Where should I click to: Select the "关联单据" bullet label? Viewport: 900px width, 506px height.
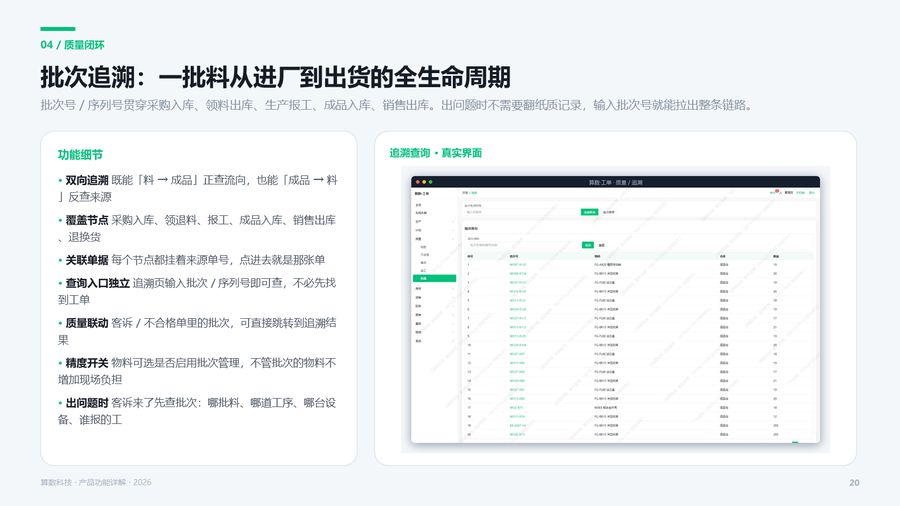point(87,260)
